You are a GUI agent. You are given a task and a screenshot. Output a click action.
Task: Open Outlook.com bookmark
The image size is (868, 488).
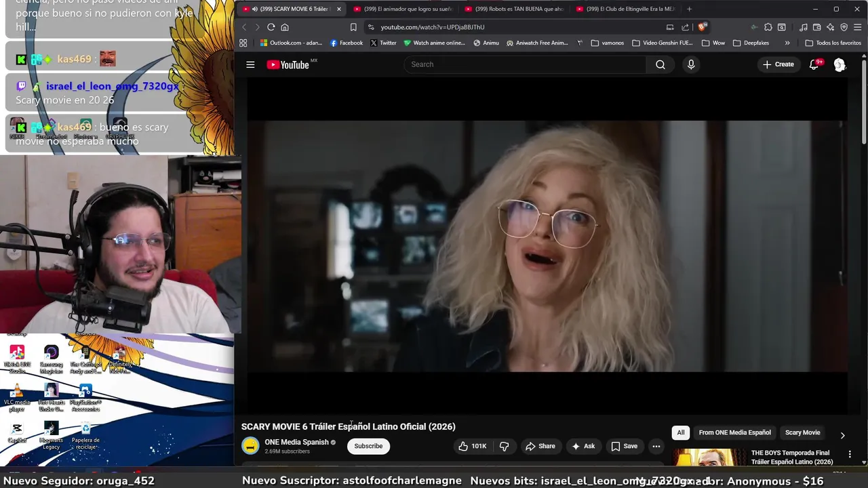(292, 43)
